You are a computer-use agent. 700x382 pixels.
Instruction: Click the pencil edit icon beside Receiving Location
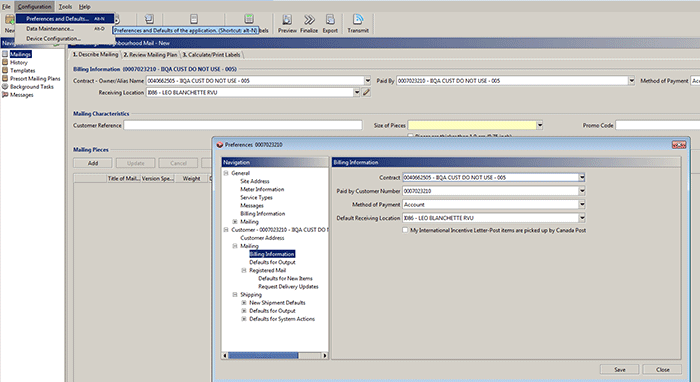(366, 92)
